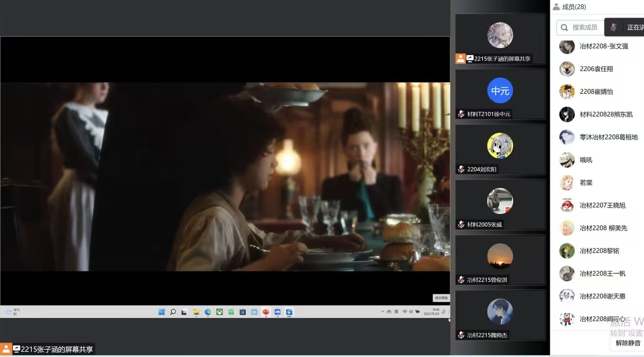Click orange host icon on 张子涵 sharing tile

coord(460,59)
